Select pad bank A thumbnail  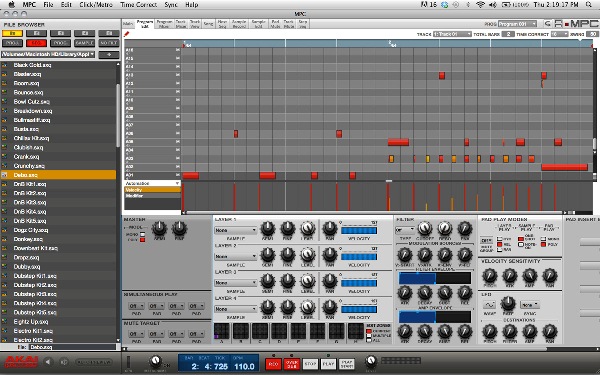pos(222,331)
